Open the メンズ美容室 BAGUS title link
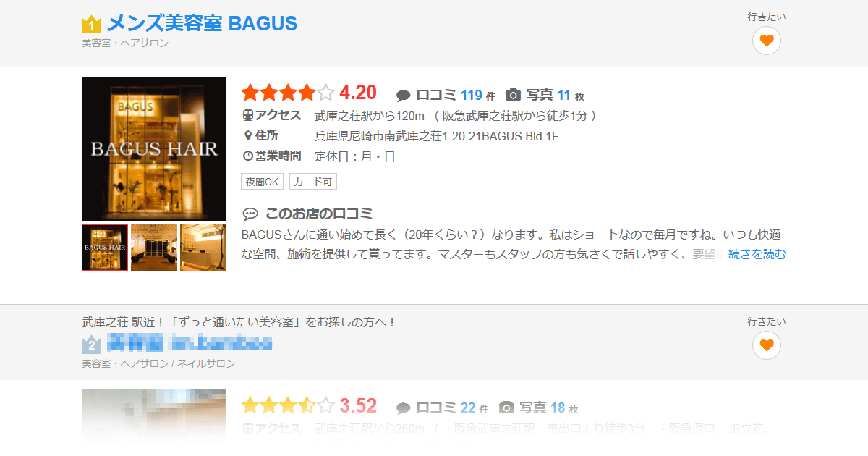 click(202, 23)
